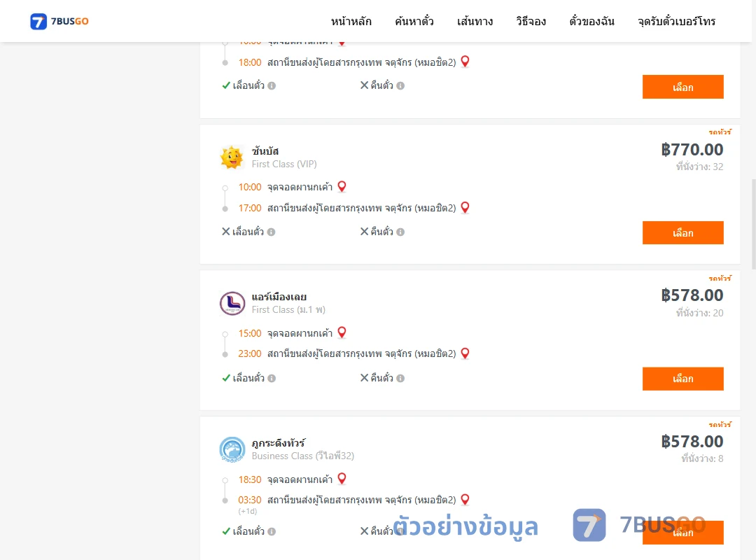The height and width of the screenshot is (560, 756).
Task: Click ที่นั่งว่าง: 8 seats text
Action: click(x=702, y=458)
